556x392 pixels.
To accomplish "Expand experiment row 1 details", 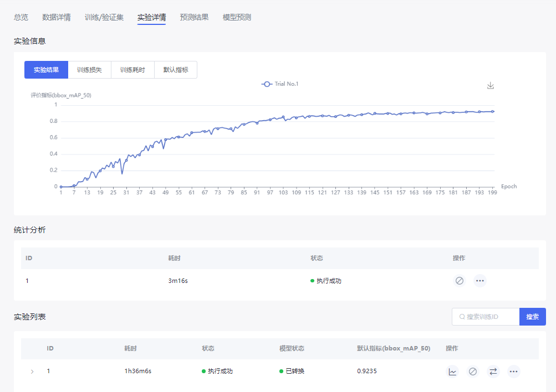I will coord(32,372).
